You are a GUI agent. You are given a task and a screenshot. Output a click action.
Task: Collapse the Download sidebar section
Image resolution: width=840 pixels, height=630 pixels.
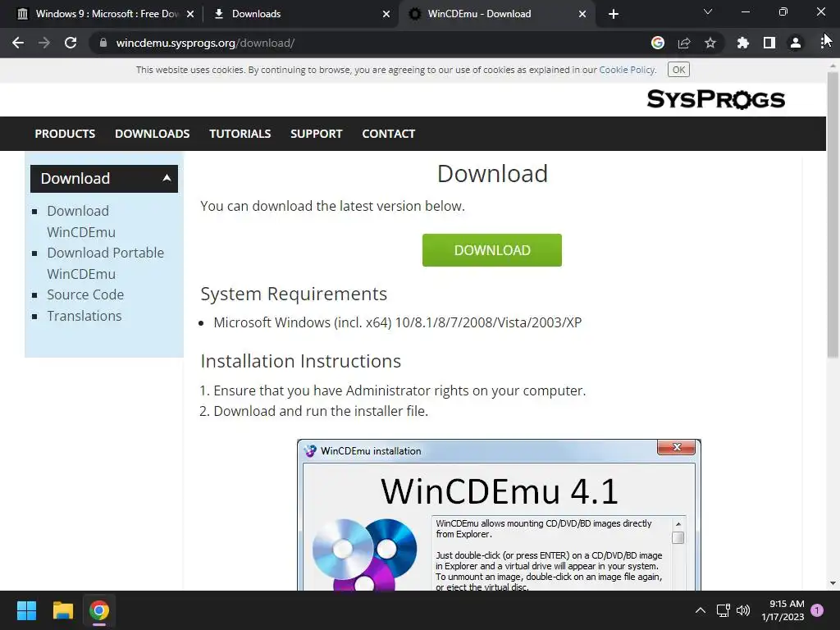[x=104, y=178]
